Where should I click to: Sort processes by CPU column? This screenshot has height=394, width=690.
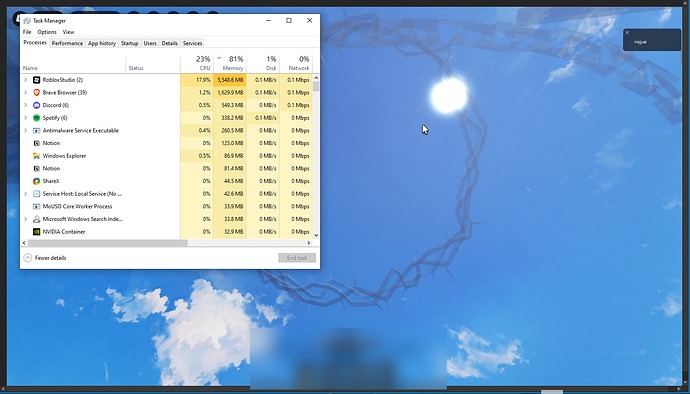point(197,64)
